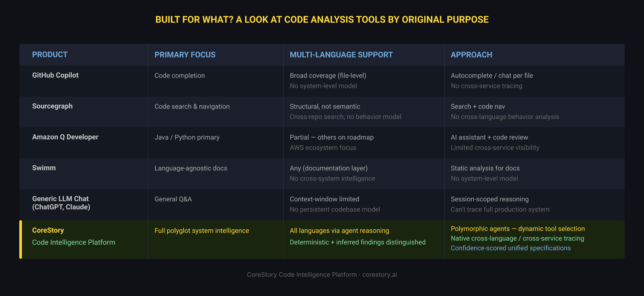
Task: Click the Code completion cell
Action: [180, 76]
